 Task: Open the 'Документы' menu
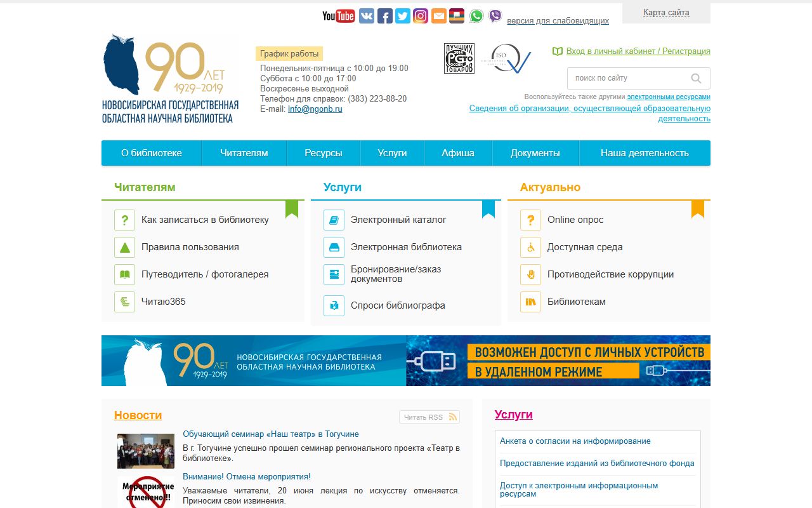click(x=535, y=153)
